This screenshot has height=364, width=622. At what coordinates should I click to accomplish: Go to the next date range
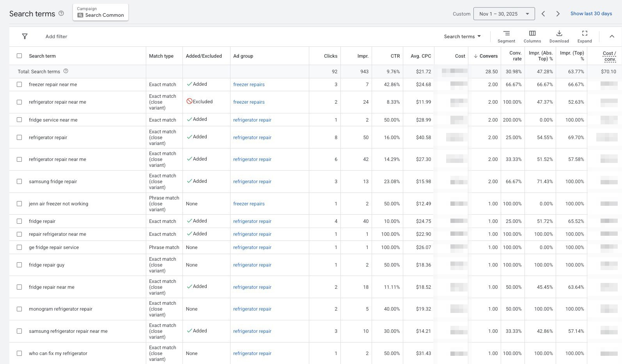[558, 14]
